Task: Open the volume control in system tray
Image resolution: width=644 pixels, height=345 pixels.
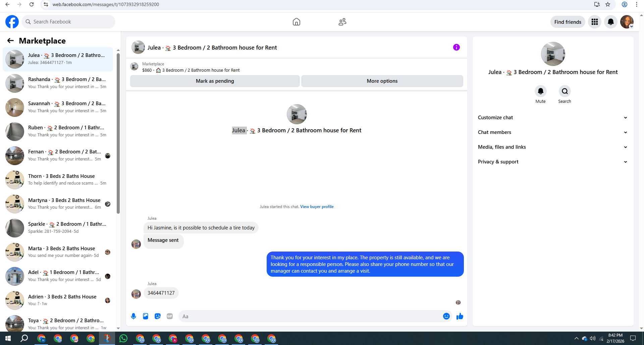Action: tap(593, 338)
